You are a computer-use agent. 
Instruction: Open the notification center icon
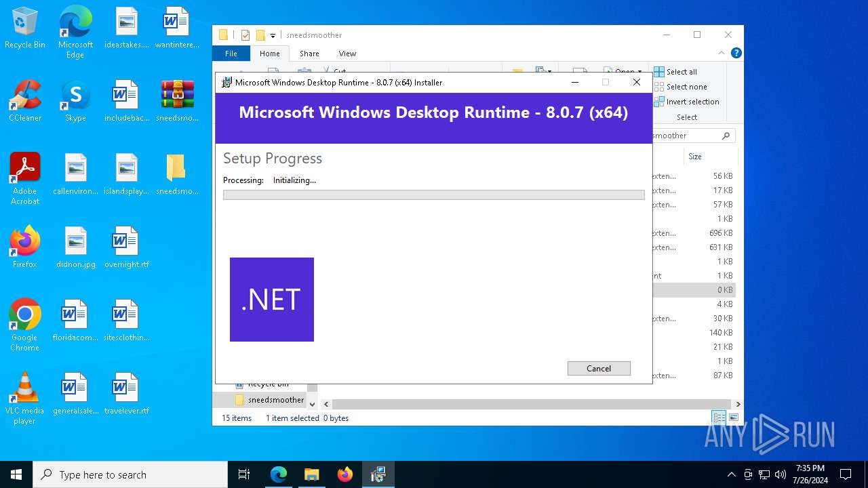(846, 474)
